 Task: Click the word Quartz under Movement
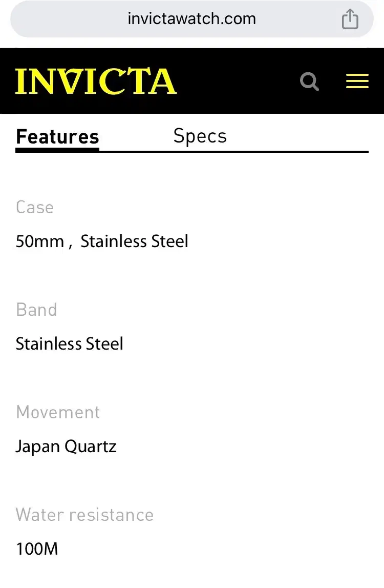[x=91, y=447]
